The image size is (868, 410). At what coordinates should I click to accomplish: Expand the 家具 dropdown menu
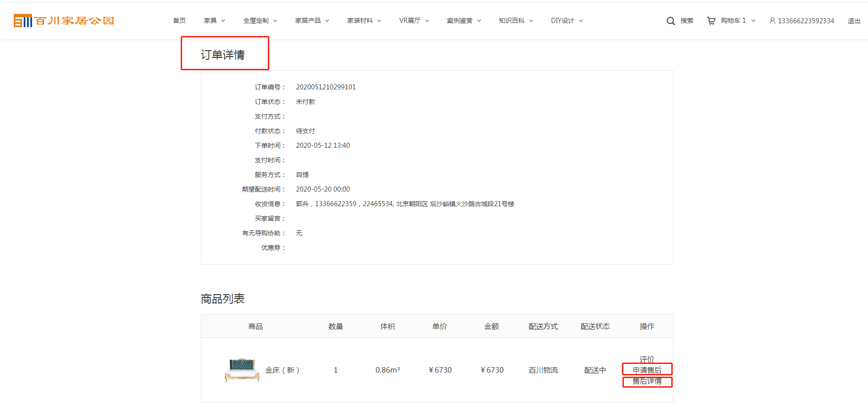pyautogui.click(x=214, y=21)
